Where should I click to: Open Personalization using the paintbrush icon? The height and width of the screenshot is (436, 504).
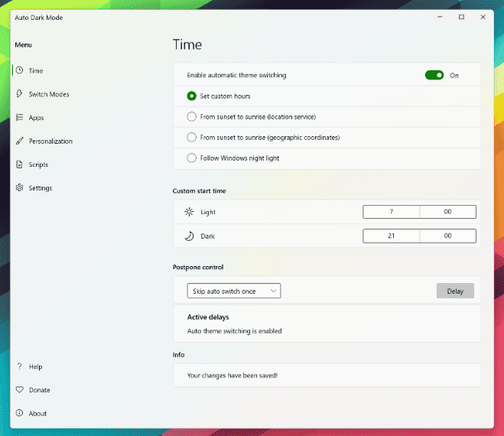pos(19,142)
